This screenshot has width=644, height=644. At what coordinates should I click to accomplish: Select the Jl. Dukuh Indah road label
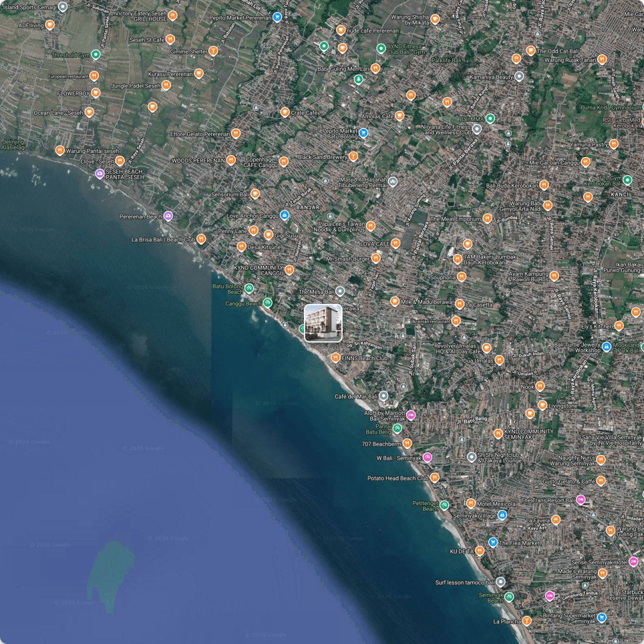tap(528, 355)
